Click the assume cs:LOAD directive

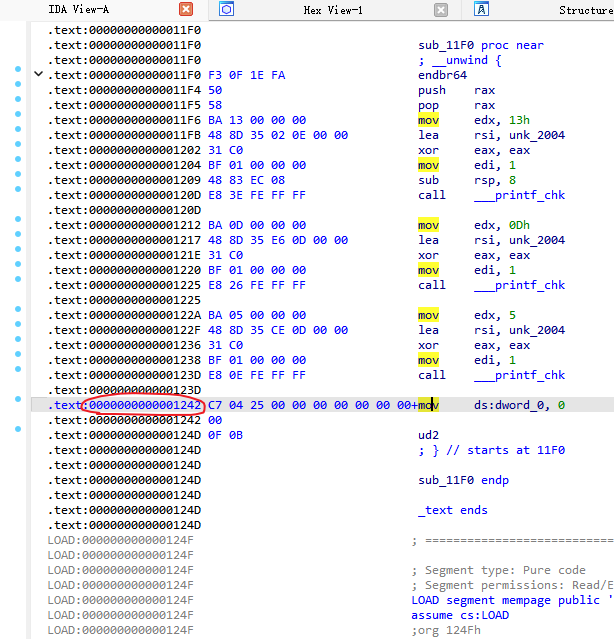[x=460, y=615]
